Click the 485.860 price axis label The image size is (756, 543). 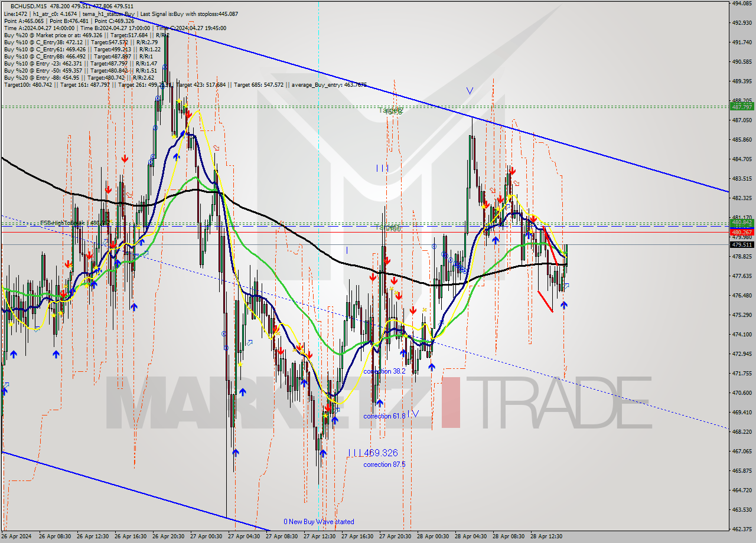(x=742, y=139)
